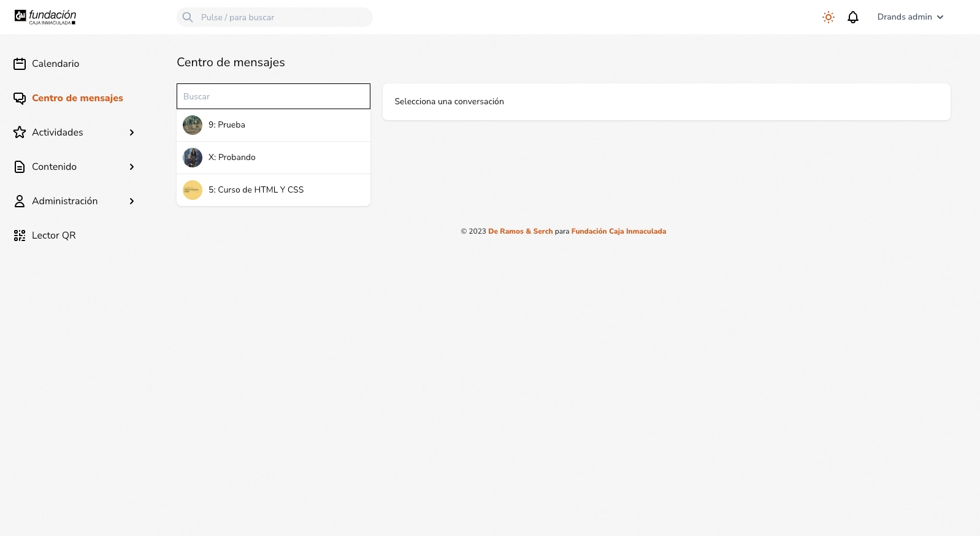Open the De Ramos & Serch link
The height and width of the screenshot is (536, 980).
click(520, 231)
